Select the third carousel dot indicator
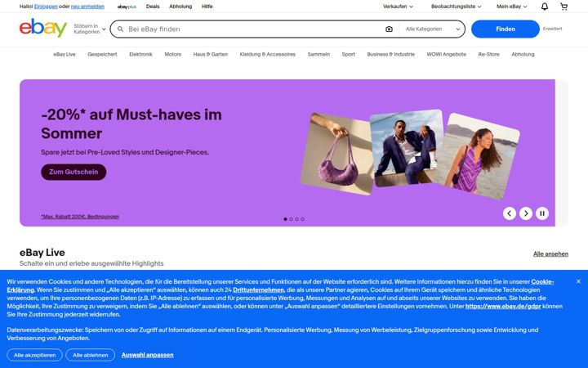The image size is (588, 368). 296,219
